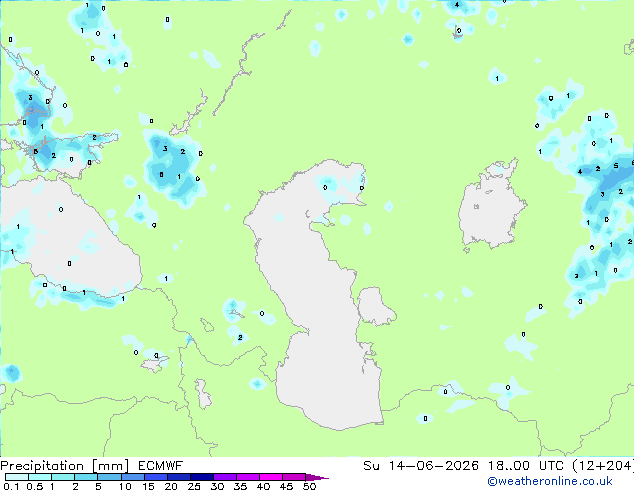Choose the 5–10 mm legend swatch
This screenshot has width=634, height=490.
(x=109, y=477)
